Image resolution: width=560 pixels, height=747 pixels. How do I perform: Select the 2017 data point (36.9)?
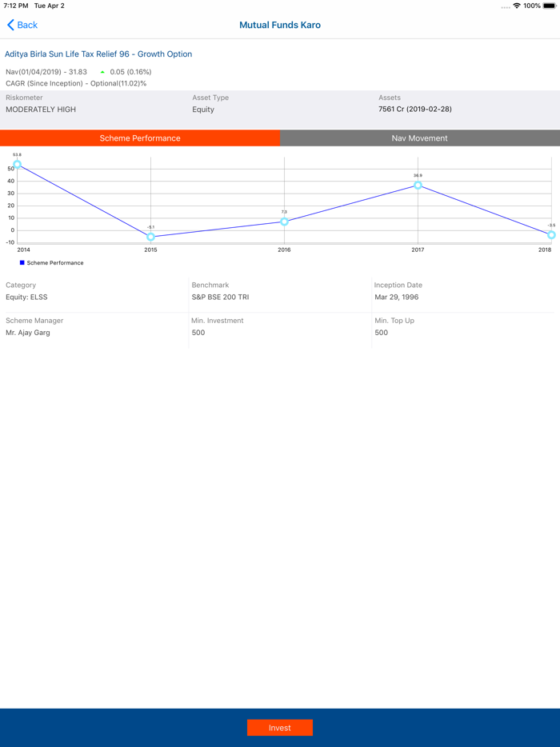[418, 185]
